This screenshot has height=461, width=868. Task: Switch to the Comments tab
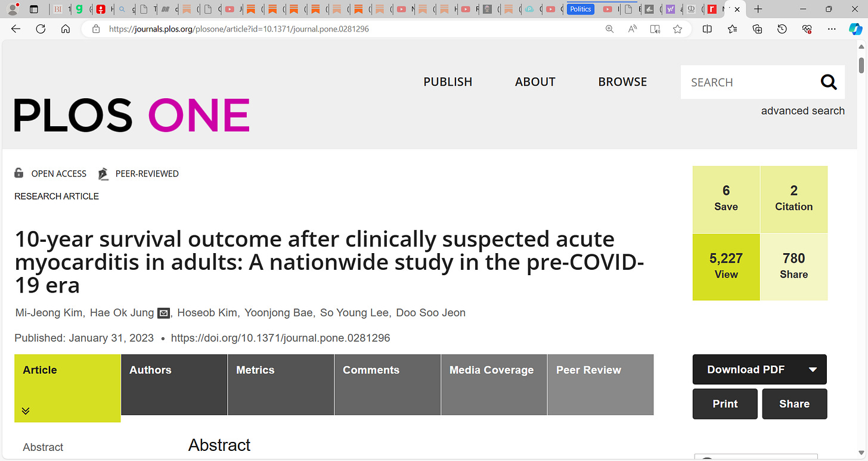387,385
